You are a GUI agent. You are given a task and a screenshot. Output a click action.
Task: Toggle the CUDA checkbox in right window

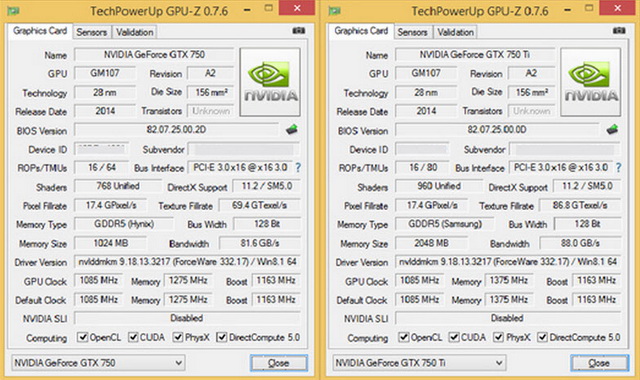[x=454, y=337]
